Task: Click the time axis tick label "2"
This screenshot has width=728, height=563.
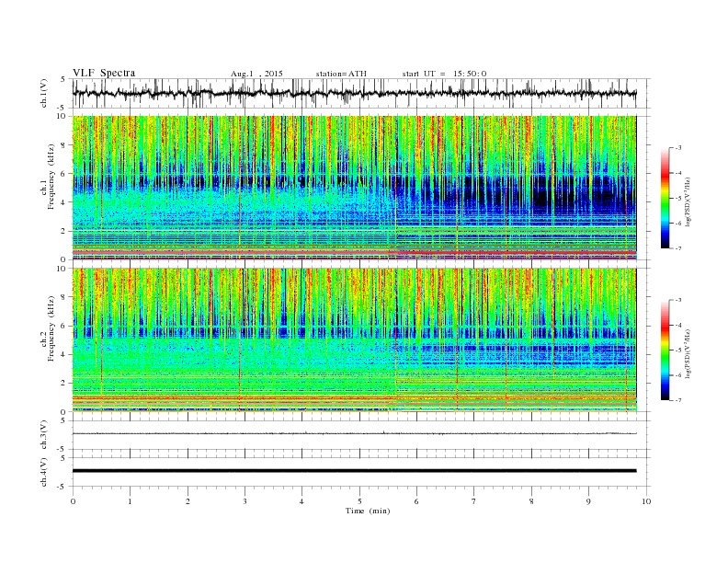Action: tap(188, 501)
